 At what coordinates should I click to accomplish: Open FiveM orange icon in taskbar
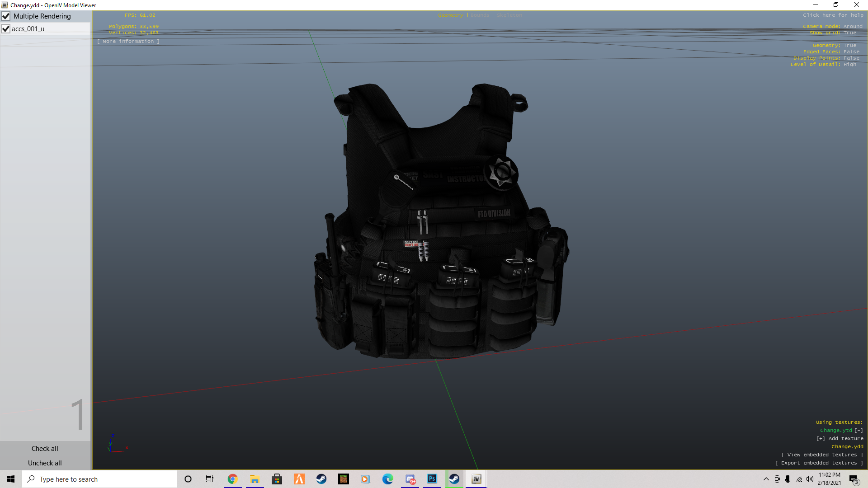pos(299,479)
